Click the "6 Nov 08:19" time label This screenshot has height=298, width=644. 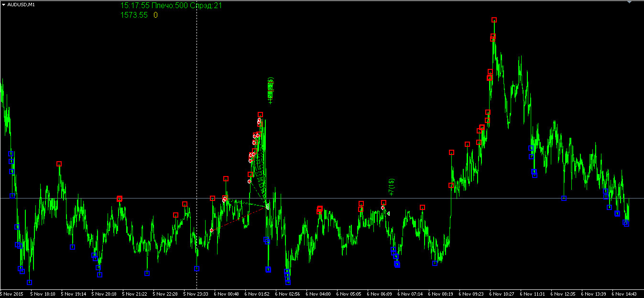(441, 294)
